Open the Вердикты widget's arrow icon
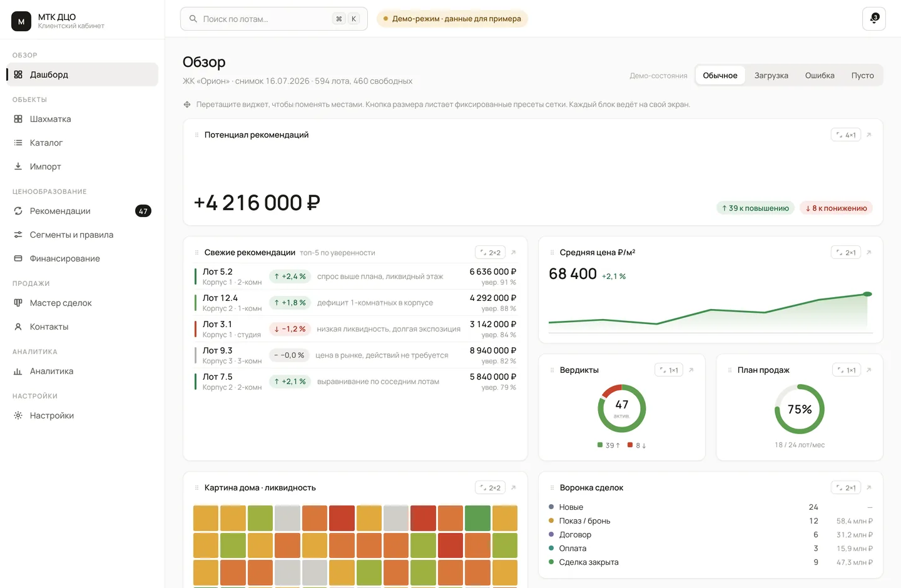The image size is (901, 588). [691, 370]
